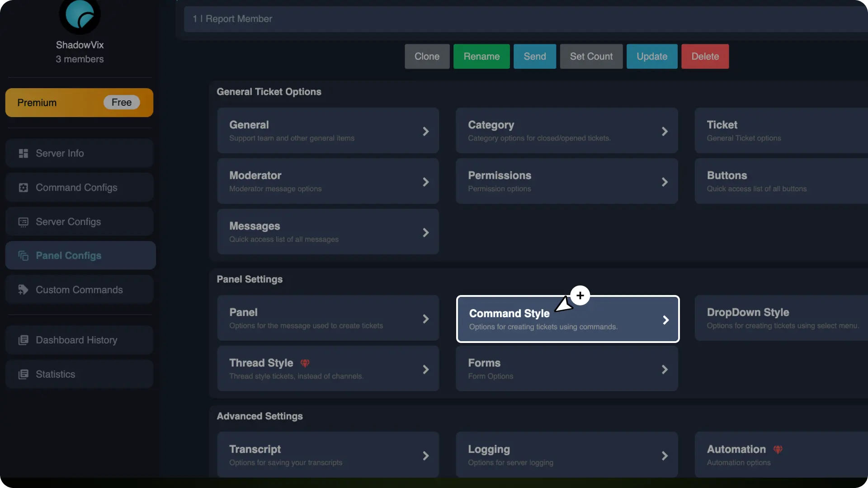Viewport: 868px width, 488px height.
Task: Open Server Configs in sidebar
Action: (x=80, y=222)
